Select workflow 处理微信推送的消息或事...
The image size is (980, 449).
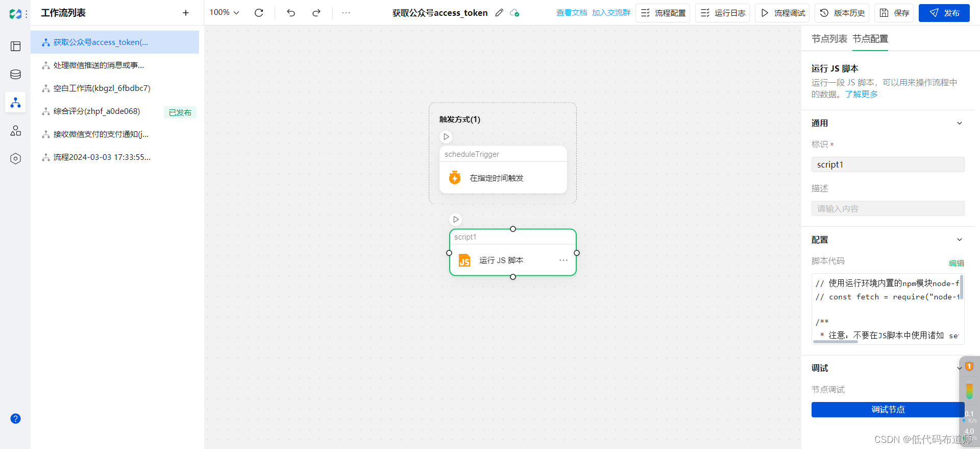coord(115,65)
